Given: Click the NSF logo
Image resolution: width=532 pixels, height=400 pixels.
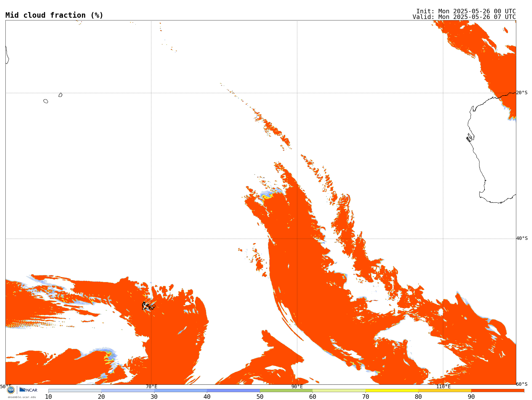Looking at the screenshot, I should coord(11,390).
